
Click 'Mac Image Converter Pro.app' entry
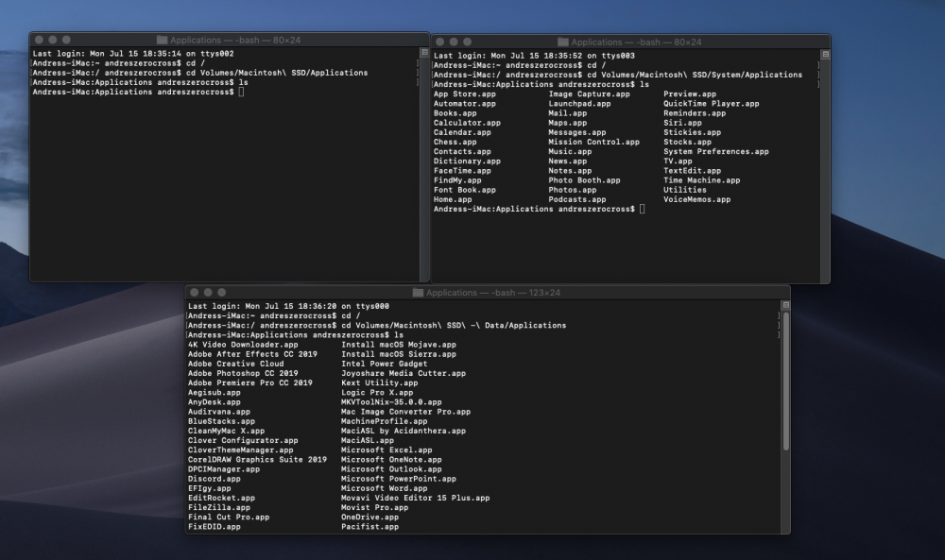(x=405, y=412)
